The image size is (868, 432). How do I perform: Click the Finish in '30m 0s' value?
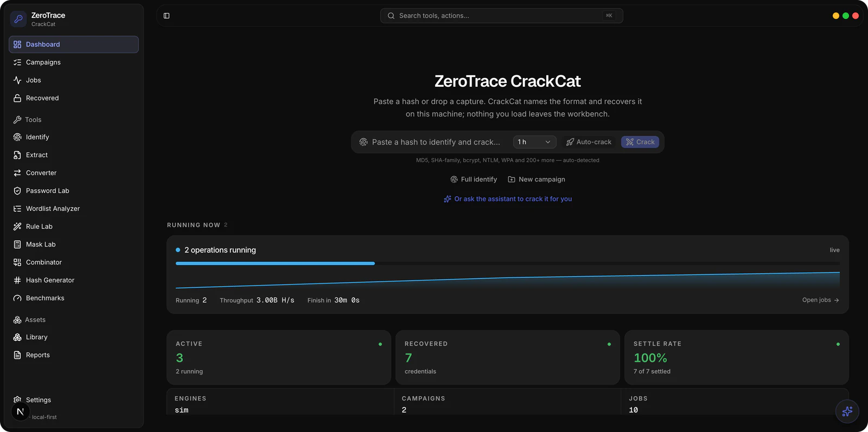point(347,300)
